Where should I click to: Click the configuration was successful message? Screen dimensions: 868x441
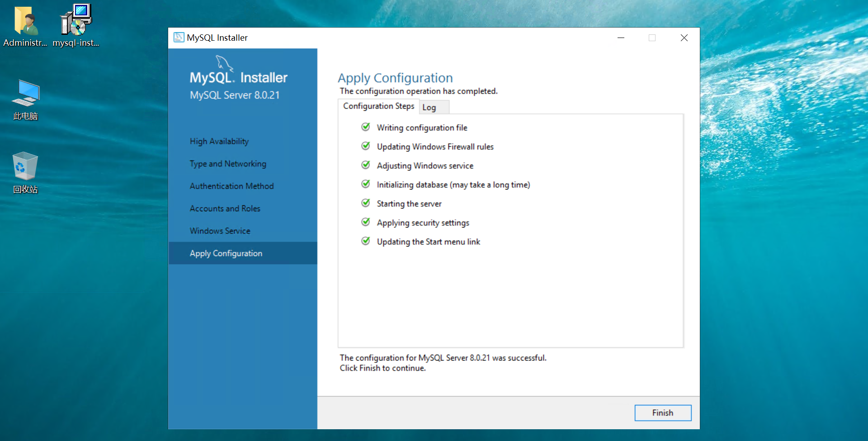click(443, 358)
